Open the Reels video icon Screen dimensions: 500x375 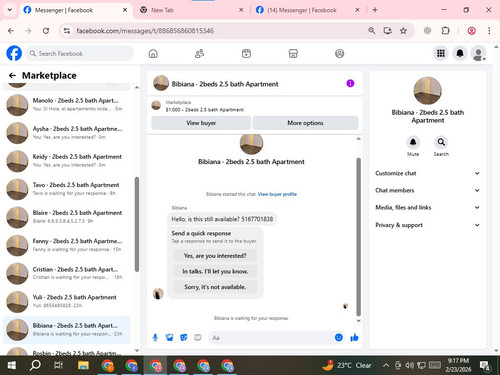click(246, 53)
